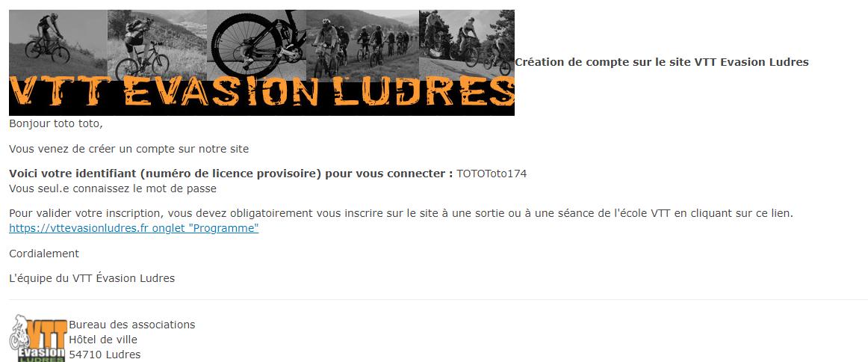Image resolution: width=868 pixels, height=362 pixels.
Task: Click the postal code 54710 Ludres
Action: [x=105, y=355]
